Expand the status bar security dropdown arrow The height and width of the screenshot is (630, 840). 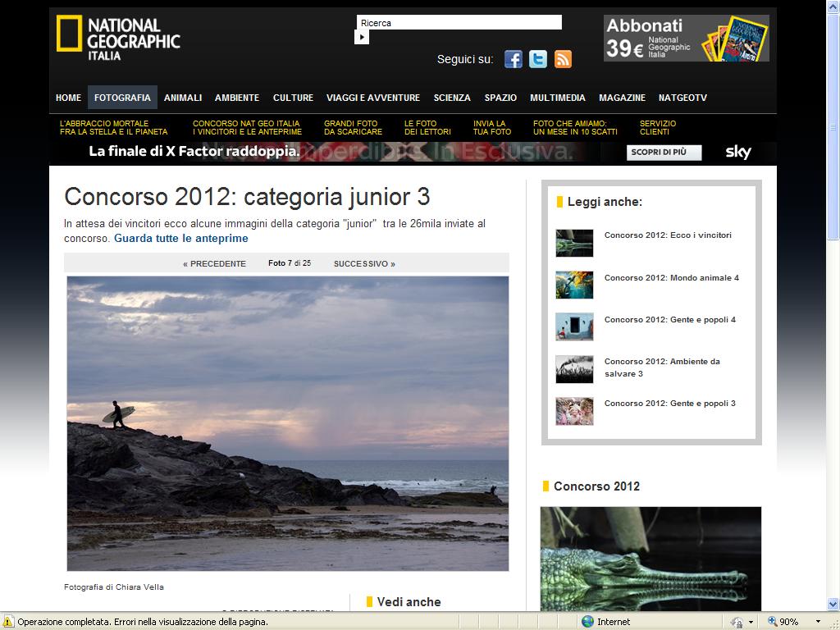tap(751, 622)
